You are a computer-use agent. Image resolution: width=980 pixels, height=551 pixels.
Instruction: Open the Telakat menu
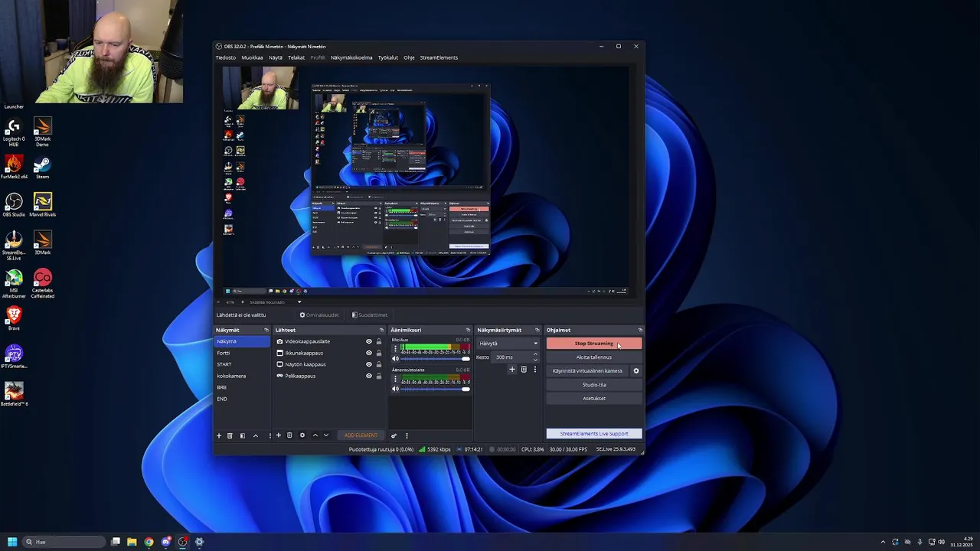pyautogui.click(x=296, y=57)
